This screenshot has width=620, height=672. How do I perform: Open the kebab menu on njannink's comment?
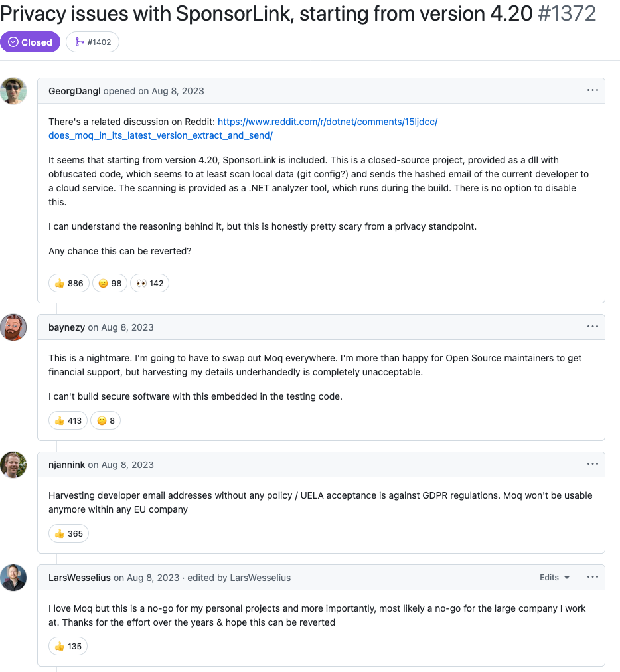tap(592, 464)
